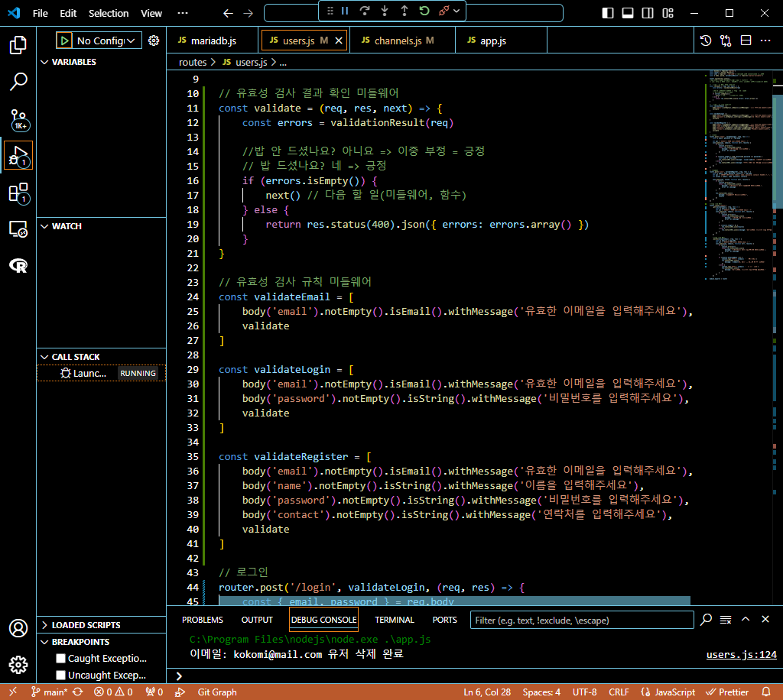Step out in debug toolbar

(404, 11)
